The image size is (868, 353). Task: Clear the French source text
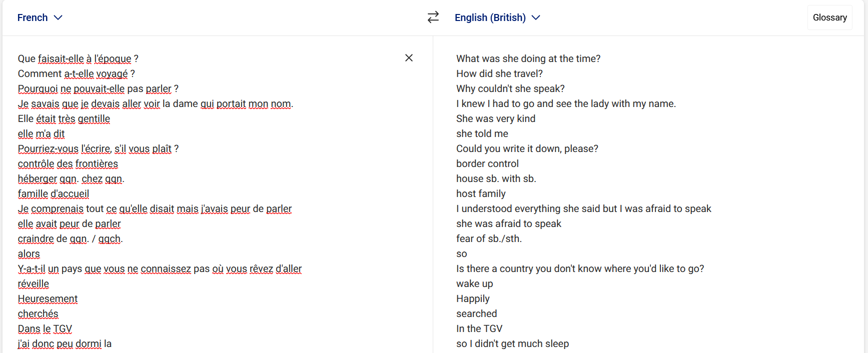[x=409, y=58]
